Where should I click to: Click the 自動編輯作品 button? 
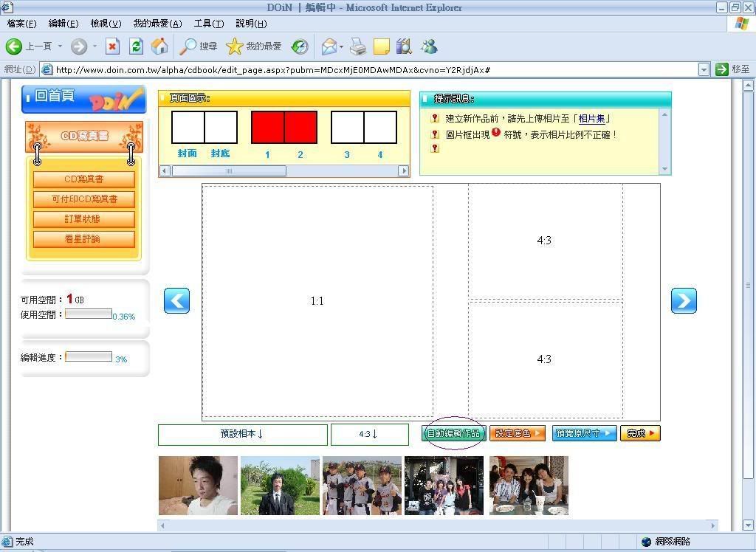[x=454, y=433]
